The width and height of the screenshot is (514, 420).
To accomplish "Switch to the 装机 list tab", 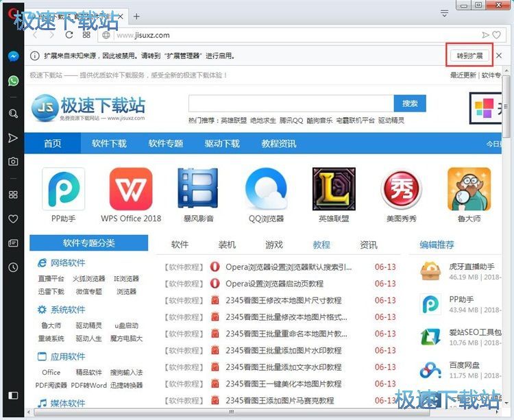I will click(x=227, y=245).
